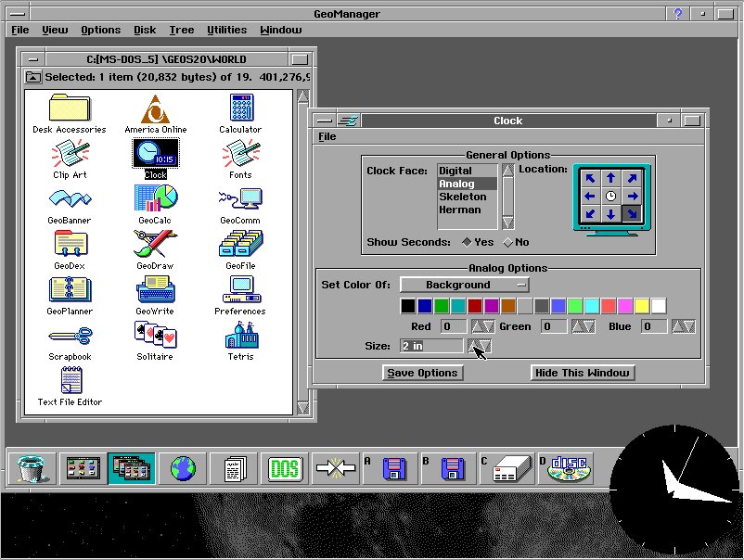
Task: Choose the Herman clock face
Action: pyautogui.click(x=467, y=210)
